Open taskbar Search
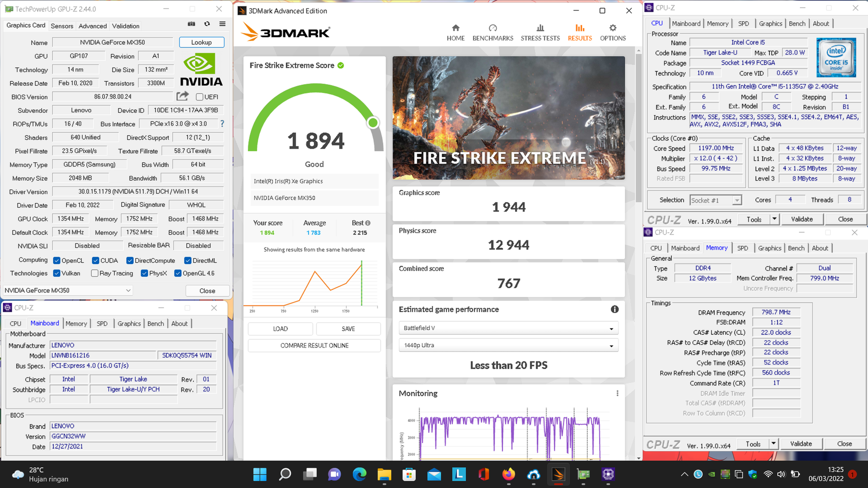Viewport: 868px width, 488px height. [285, 474]
